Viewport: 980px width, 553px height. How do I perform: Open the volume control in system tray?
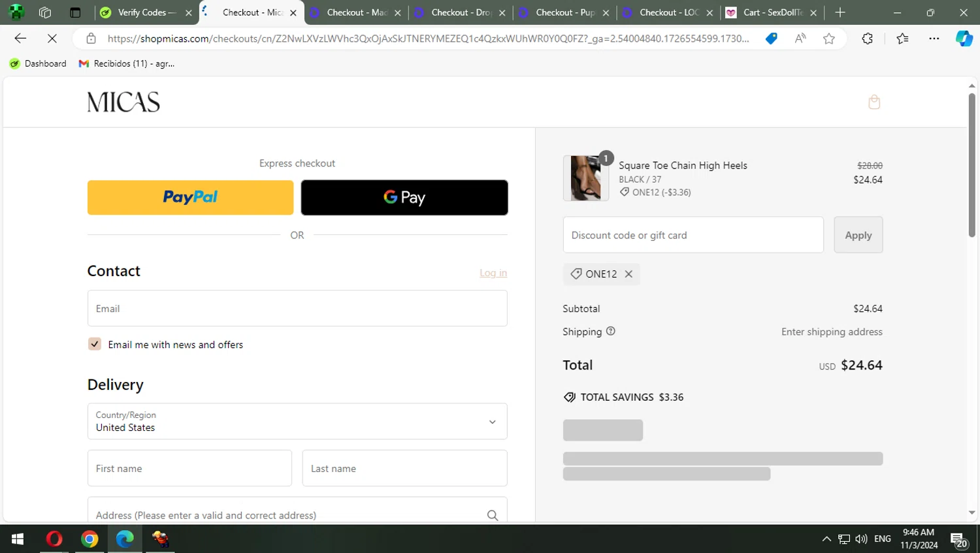coord(861,539)
